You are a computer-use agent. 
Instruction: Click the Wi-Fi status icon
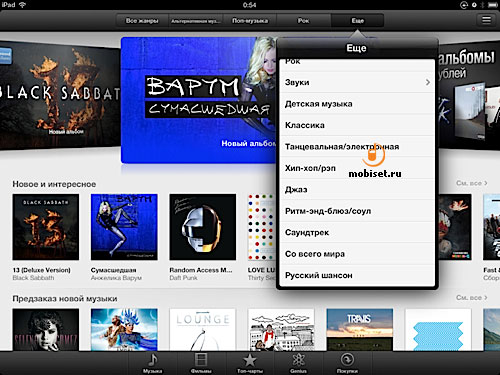23,5
